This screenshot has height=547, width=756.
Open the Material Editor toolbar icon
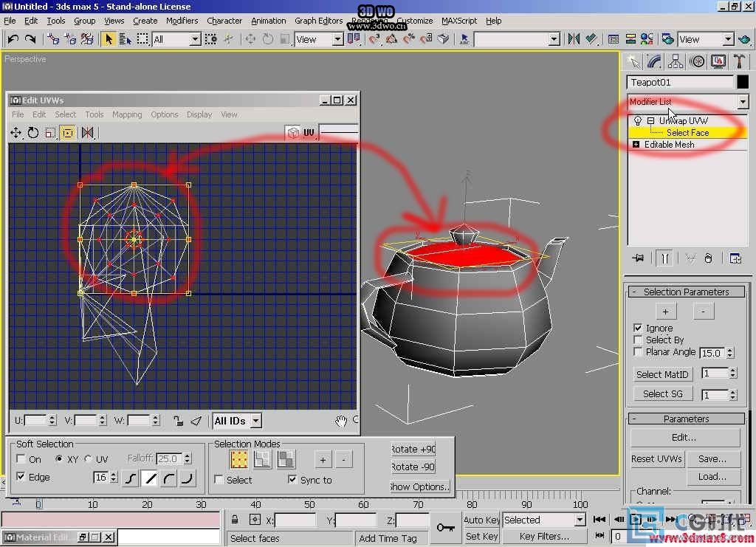pos(647,39)
